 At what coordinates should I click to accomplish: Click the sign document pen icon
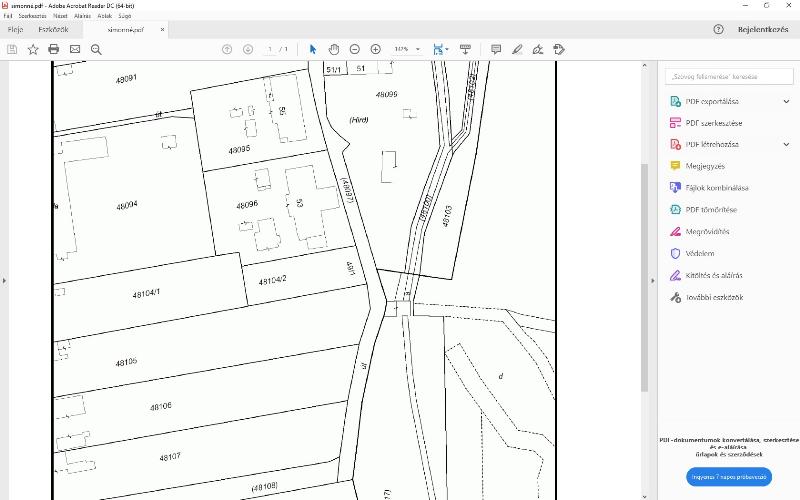pos(538,49)
